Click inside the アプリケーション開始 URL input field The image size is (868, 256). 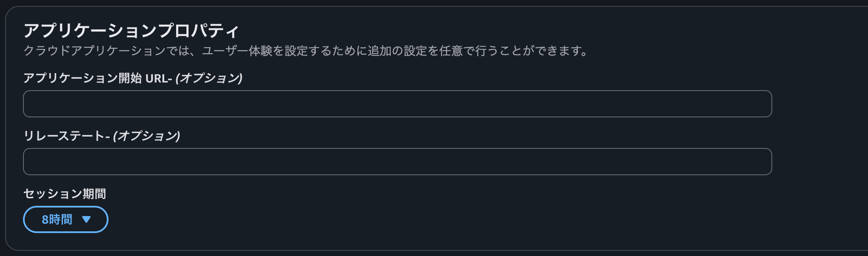[396, 103]
